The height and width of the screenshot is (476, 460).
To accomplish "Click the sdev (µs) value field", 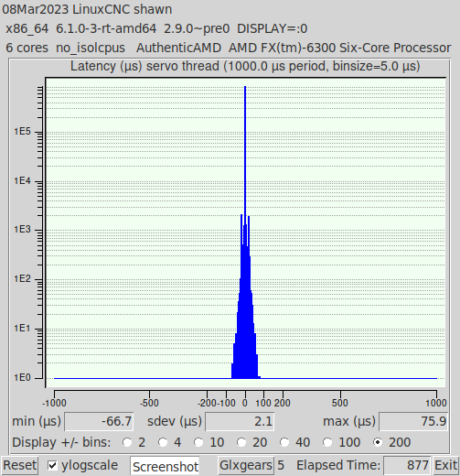I will [240, 421].
